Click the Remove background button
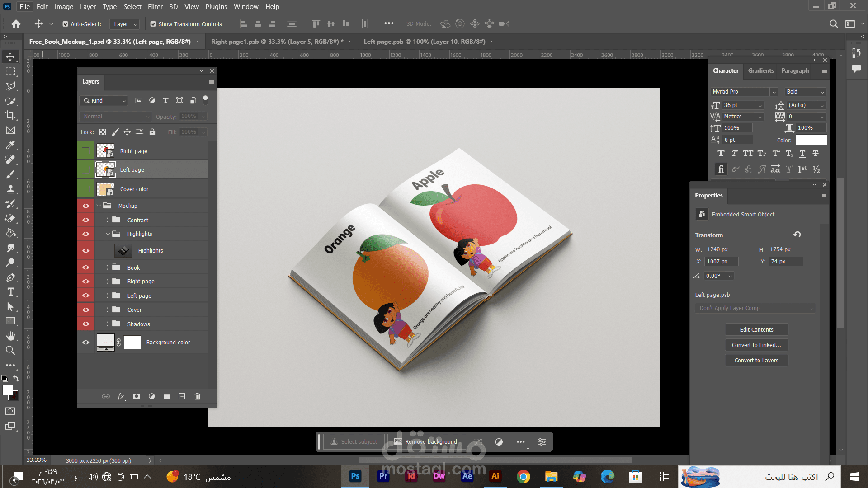Image resolution: width=868 pixels, height=488 pixels. [x=426, y=441]
